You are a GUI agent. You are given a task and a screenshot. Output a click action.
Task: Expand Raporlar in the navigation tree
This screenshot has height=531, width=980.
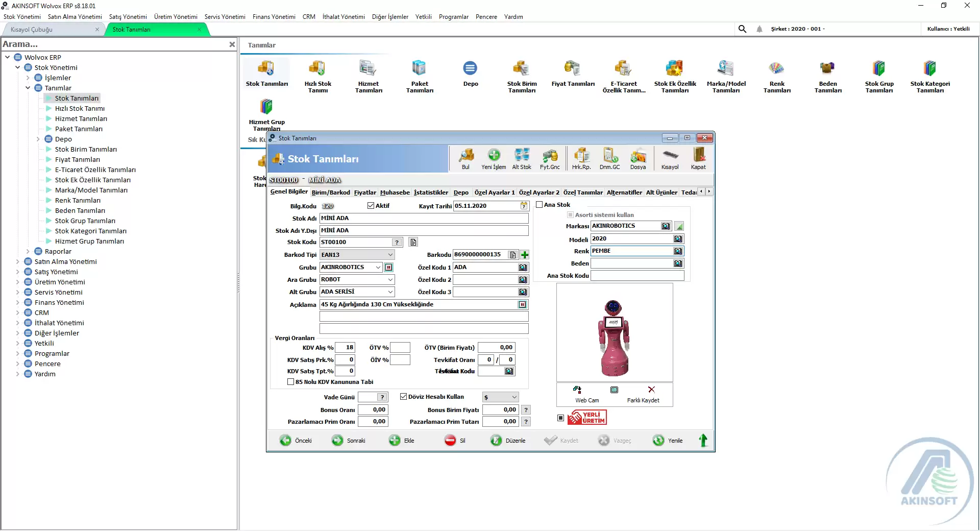click(28, 252)
